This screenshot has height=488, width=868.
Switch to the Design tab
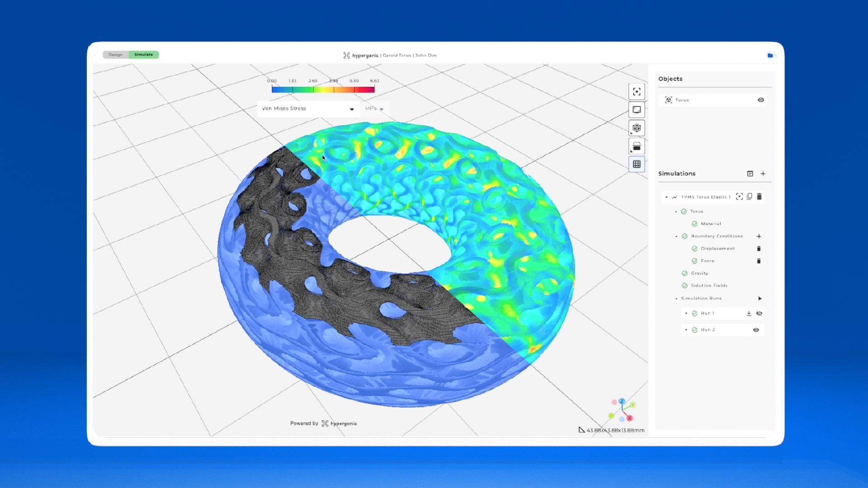tap(115, 55)
